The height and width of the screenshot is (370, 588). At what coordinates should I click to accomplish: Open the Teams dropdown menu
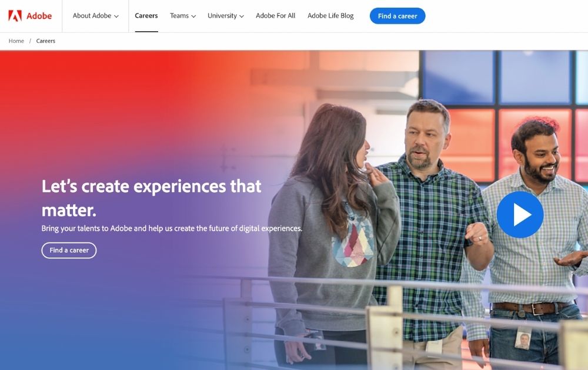(x=183, y=16)
